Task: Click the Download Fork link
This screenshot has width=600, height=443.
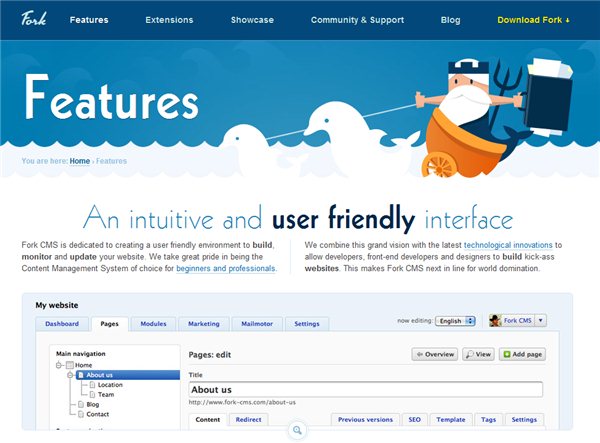Action: point(533,20)
